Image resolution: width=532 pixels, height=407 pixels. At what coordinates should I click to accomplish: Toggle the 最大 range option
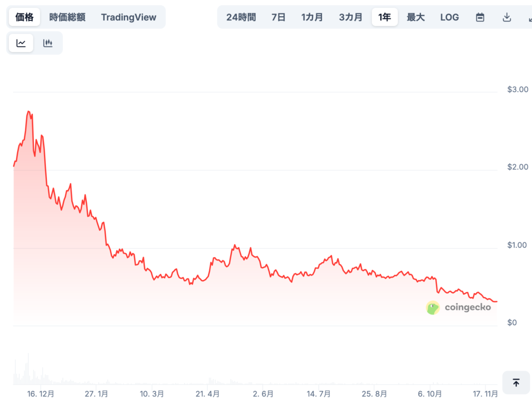click(x=416, y=17)
